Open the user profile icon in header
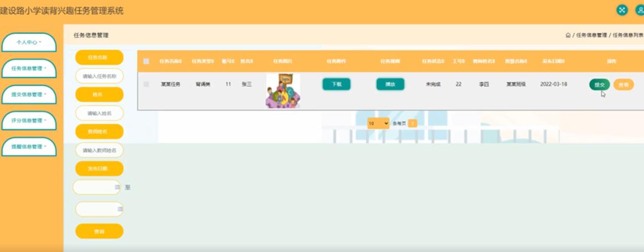 [x=640, y=10]
